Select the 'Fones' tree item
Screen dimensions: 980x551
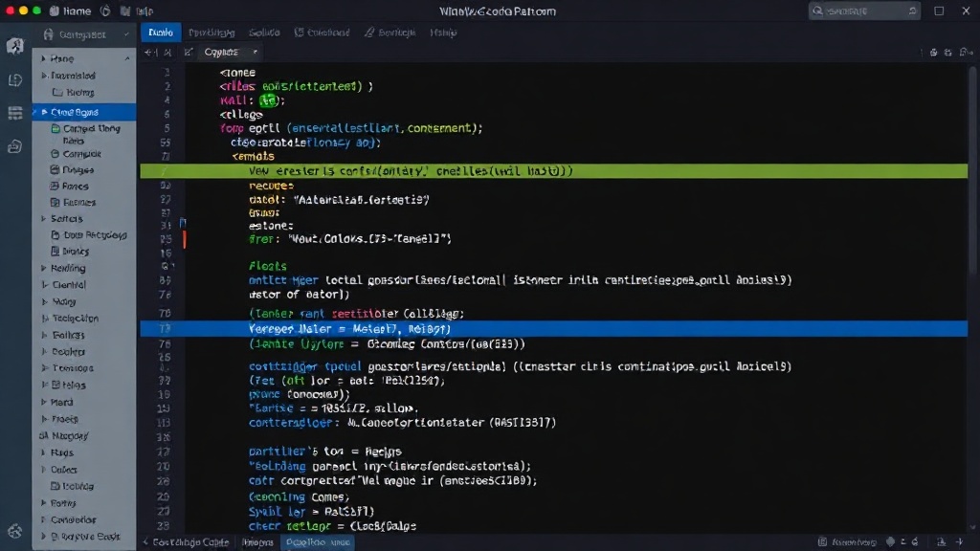click(75, 187)
